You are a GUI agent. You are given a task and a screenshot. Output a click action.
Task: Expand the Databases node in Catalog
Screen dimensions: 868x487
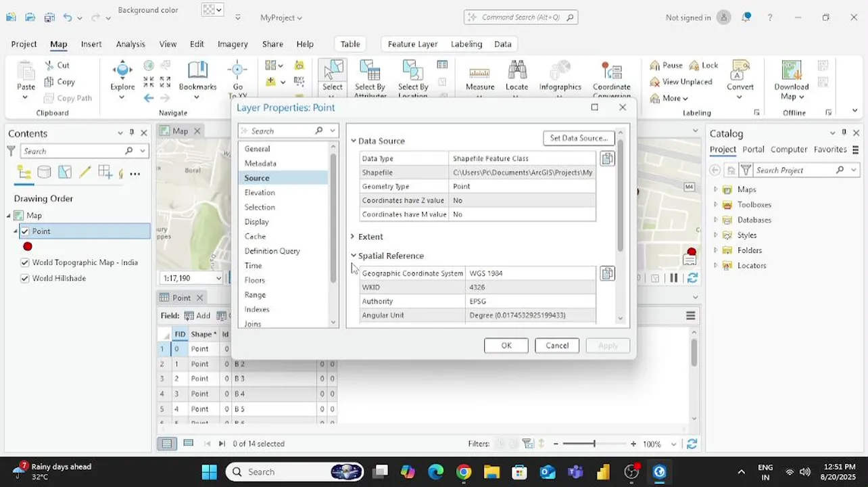tap(715, 220)
